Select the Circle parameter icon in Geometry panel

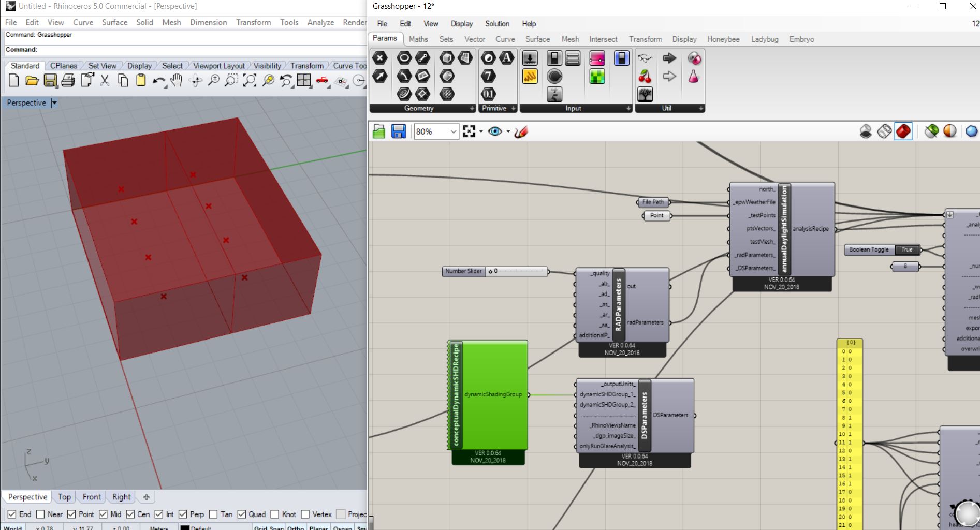[404, 58]
